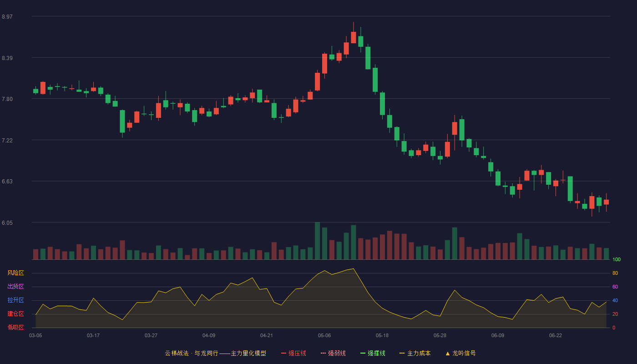Click the 8.39 price axis label
This screenshot has height=364, width=637.
pyautogui.click(x=7, y=58)
